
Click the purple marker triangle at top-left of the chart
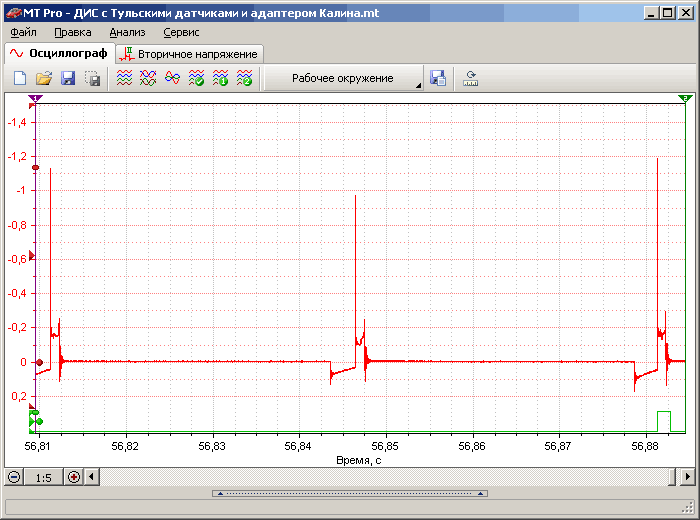tap(35, 99)
